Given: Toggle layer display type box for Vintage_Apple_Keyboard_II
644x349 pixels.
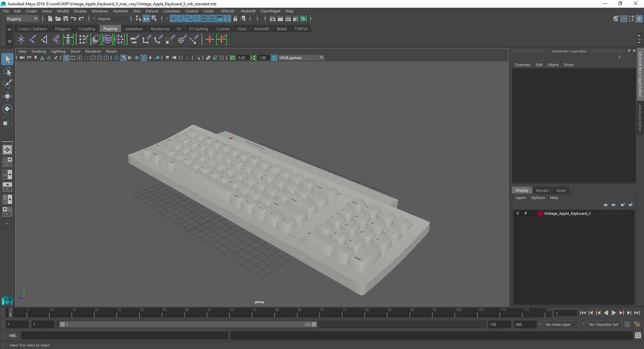Looking at the screenshot, I should click(x=533, y=213).
